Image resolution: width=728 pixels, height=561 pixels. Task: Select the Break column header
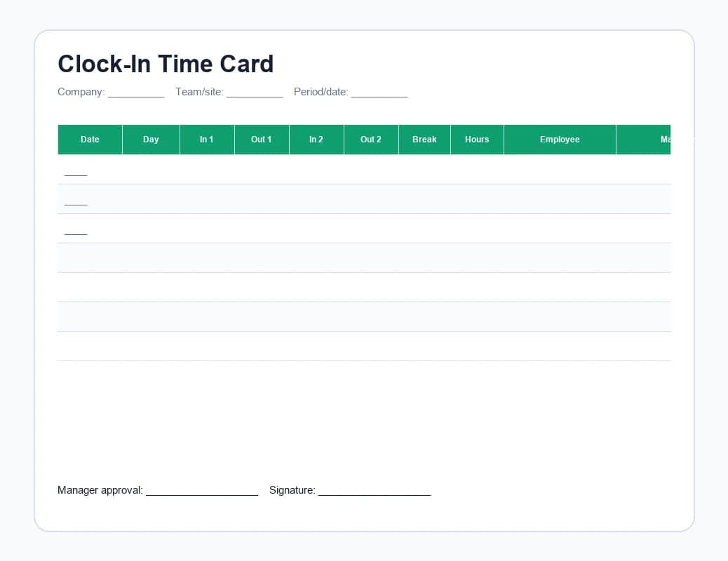click(425, 140)
